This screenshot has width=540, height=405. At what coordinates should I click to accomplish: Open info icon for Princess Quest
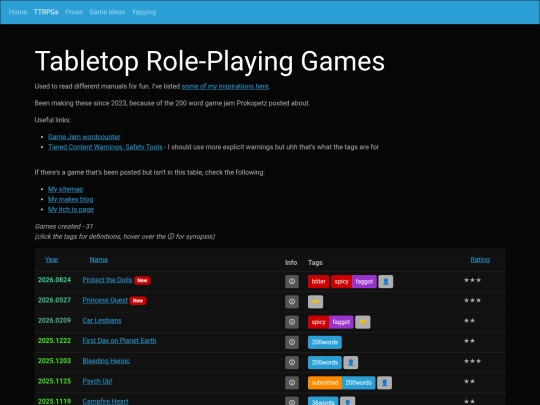[292, 302]
